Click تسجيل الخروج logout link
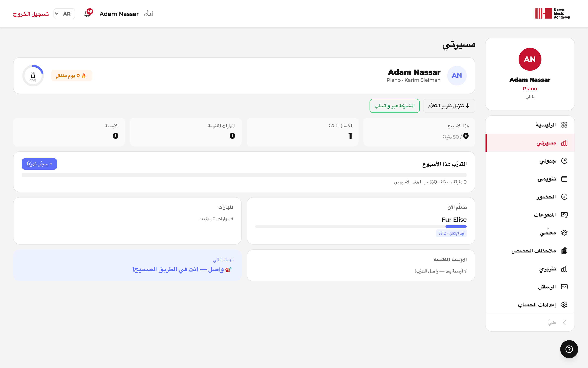 31,14
